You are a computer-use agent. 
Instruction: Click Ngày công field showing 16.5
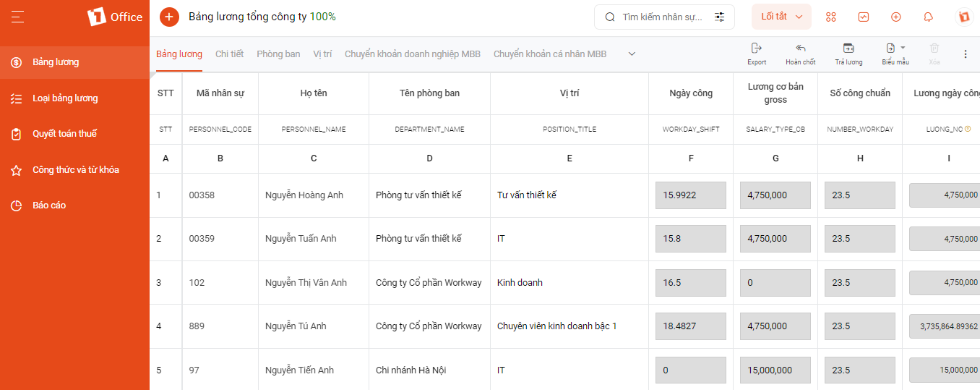pos(691,283)
